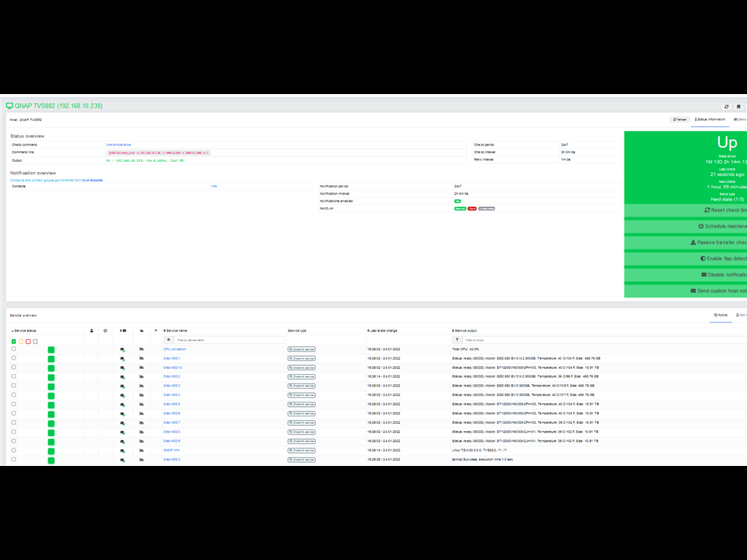Open the check-host-alive check command link
747x560 pixels.
119,145
